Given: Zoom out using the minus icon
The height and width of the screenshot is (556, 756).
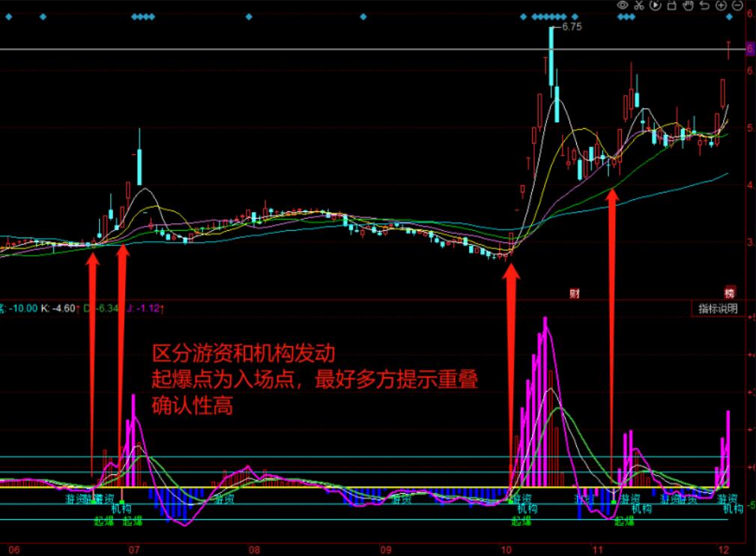Looking at the screenshot, I should 739,5.
